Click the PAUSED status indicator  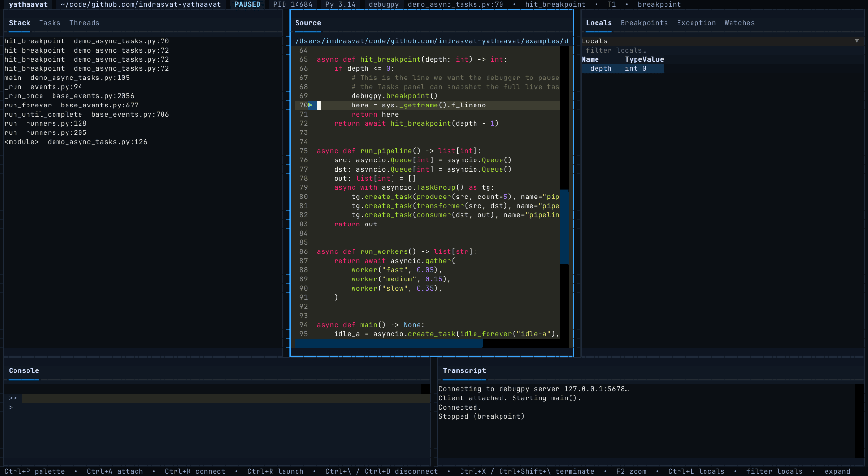[247, 4]
